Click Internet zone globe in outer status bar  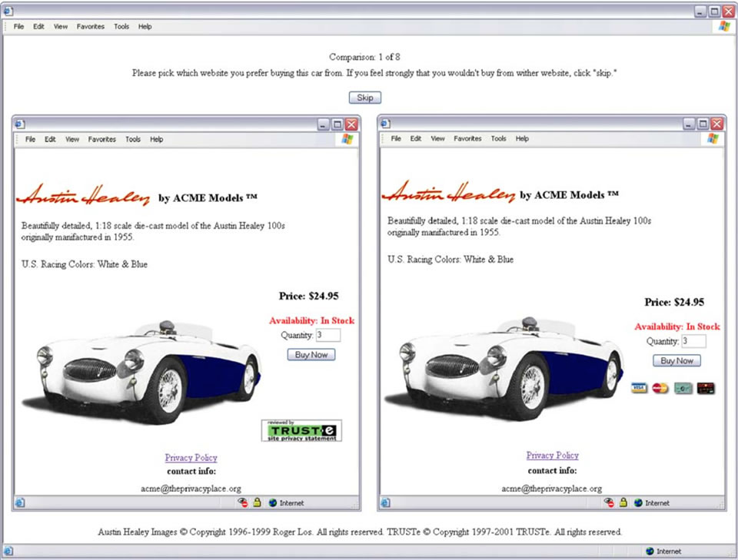(650, 551)
